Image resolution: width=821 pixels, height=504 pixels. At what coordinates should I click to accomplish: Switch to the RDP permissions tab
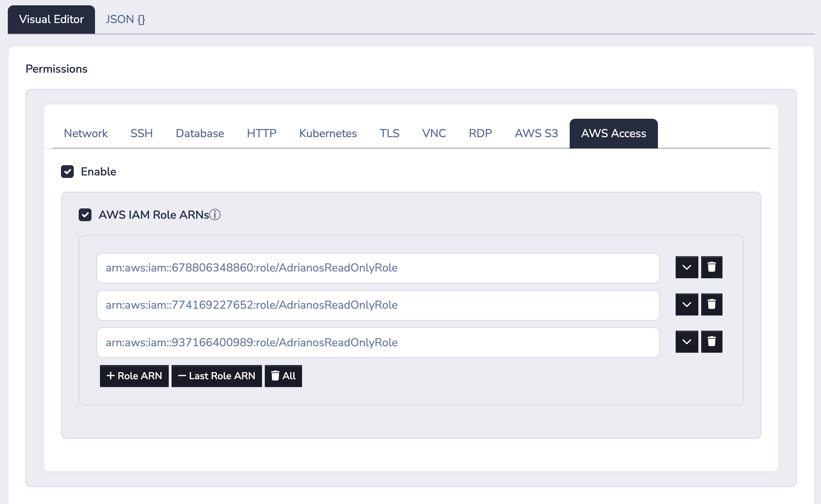pyautogui.click(x=480, y=133)
